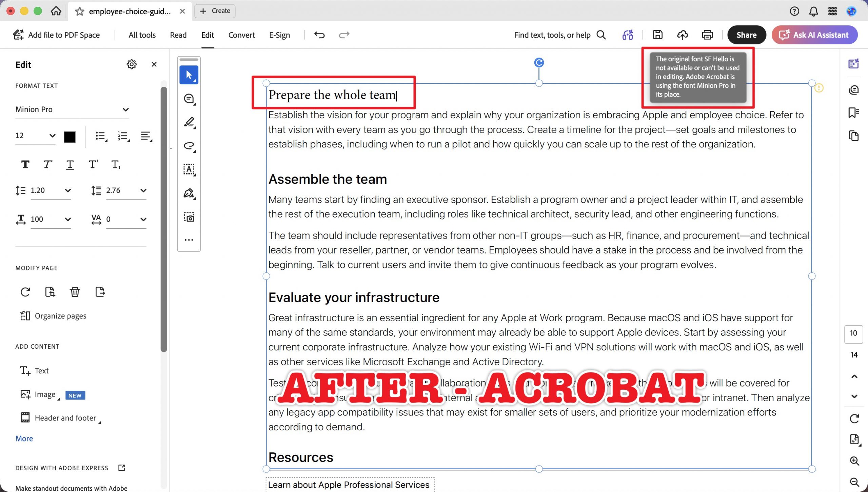Screen dimensions: 868x492
Task: Rotate view icon on right rail
Action: click(854, 419)
